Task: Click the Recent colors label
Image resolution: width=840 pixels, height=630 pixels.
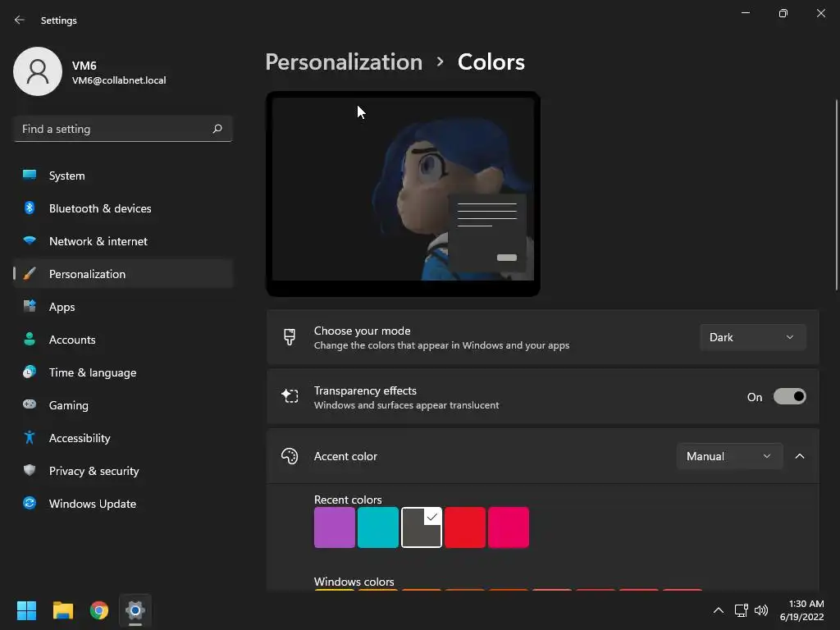Action: point(348,500)
